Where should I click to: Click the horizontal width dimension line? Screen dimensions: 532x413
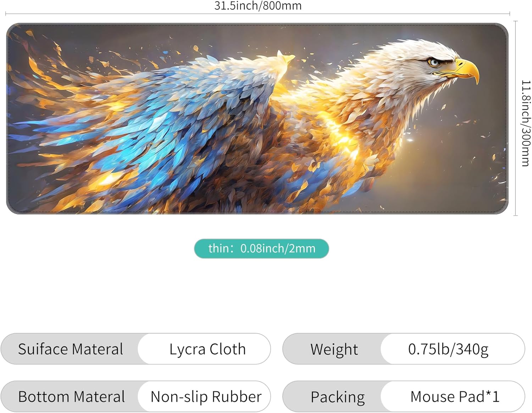click(258, 14)
